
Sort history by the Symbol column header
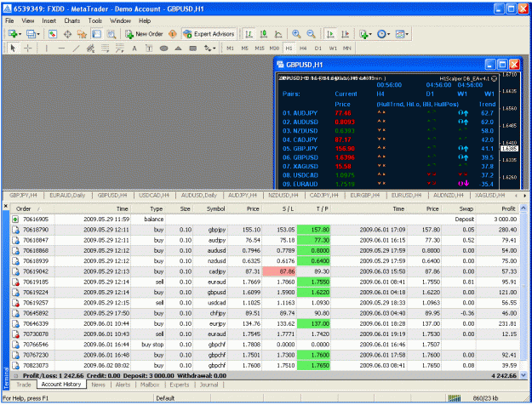coord(215,209)
